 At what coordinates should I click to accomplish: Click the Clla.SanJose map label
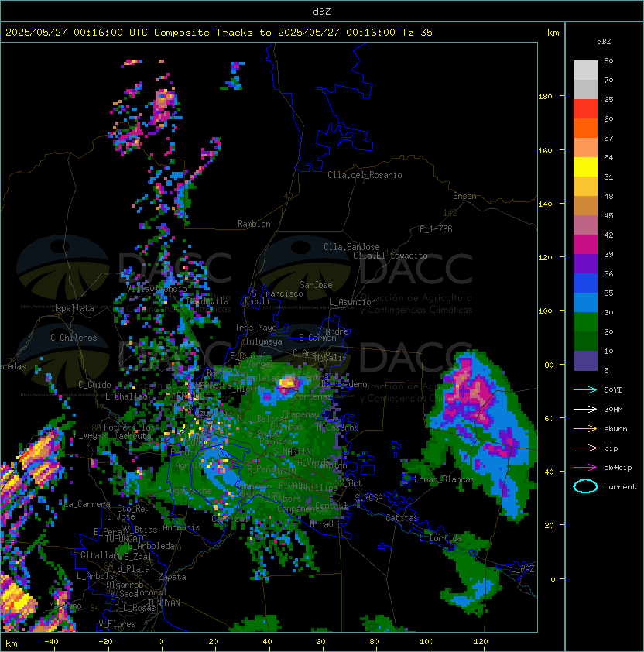coord(351,247)
